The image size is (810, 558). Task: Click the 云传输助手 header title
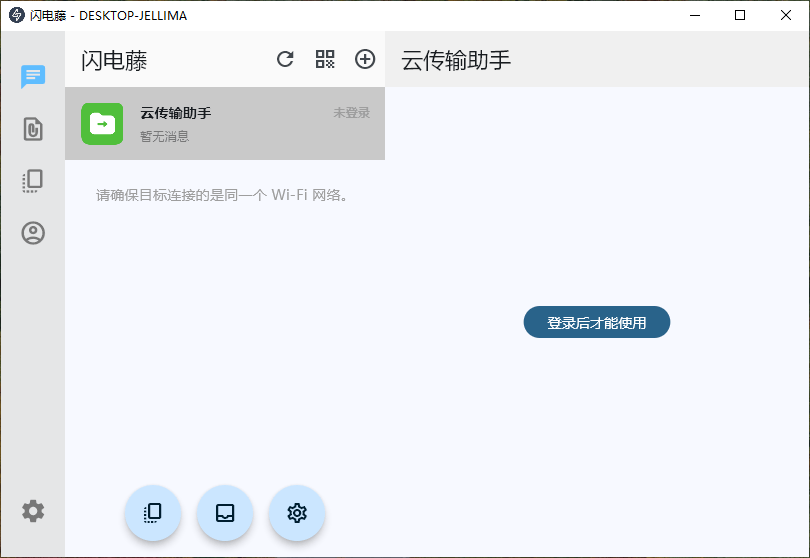456,60
